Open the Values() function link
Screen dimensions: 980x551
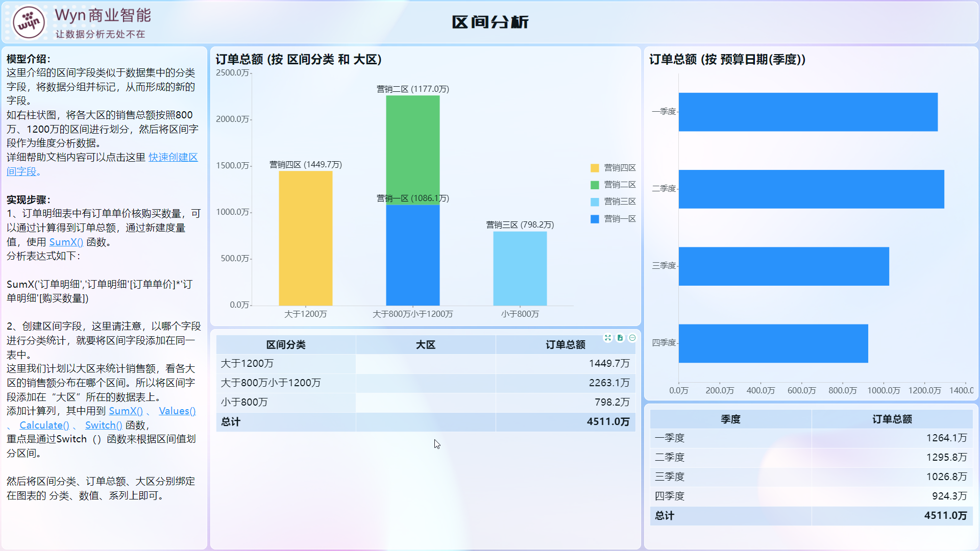pos(177,411)
